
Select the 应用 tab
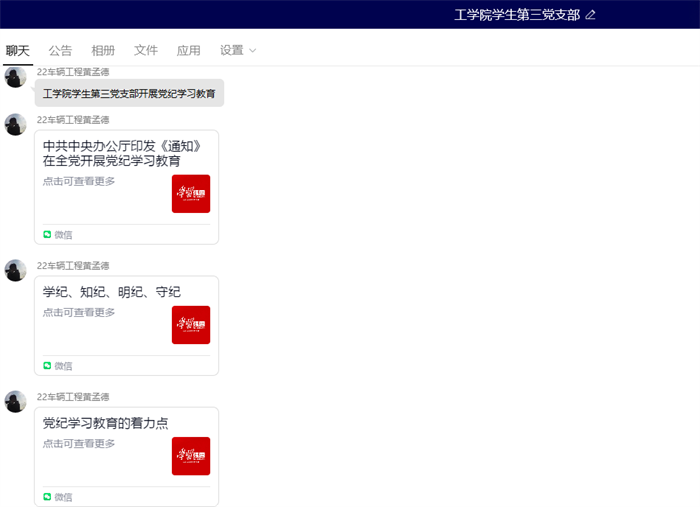coord(188,51)
